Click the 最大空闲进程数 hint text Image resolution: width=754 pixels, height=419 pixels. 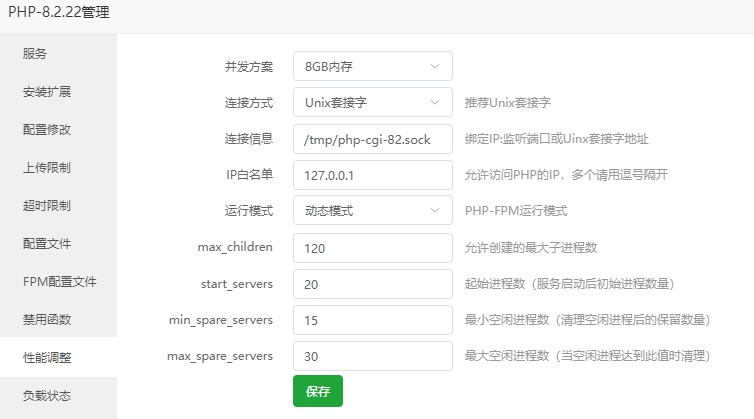pyautogui.click(x=588, y=356)
